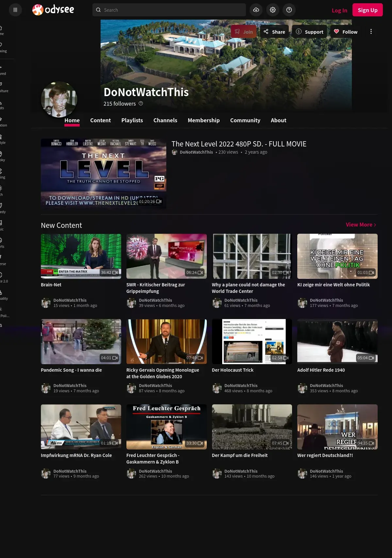The image size is (392, 558).
Task: Open the Der Kampf um die Freiheit thumbnail
Action: [252, 427]
